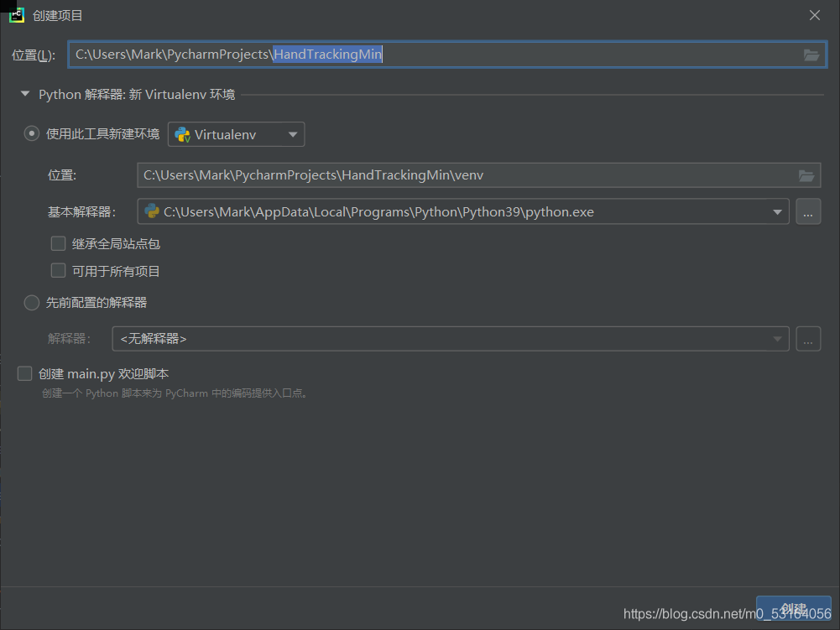Click the main.py script description hint text
840x630 pixels.
pos(175,393)
